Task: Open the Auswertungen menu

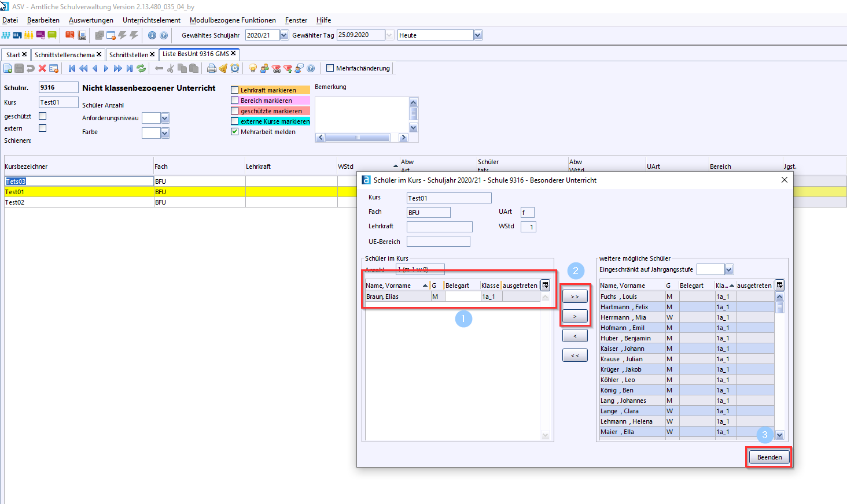Action: [91, 20]
